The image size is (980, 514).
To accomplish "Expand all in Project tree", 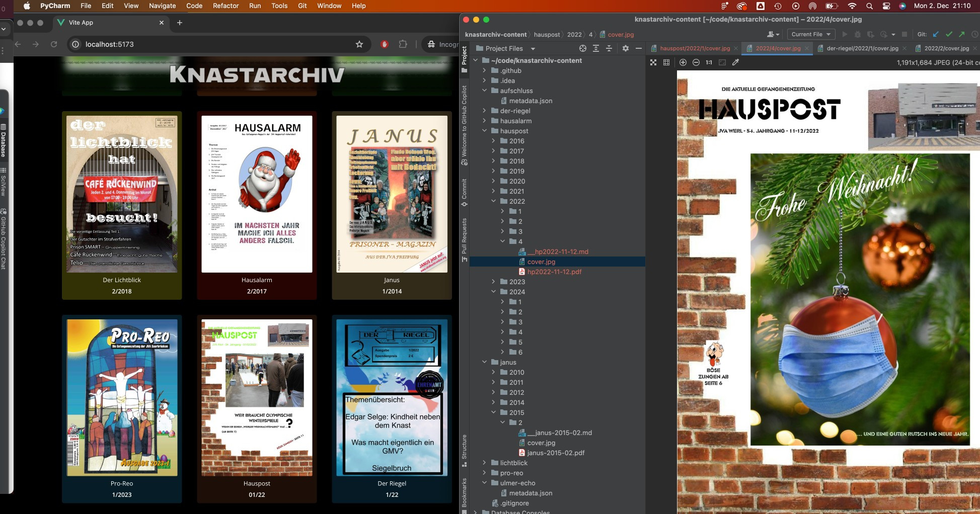I will (596, 48).
